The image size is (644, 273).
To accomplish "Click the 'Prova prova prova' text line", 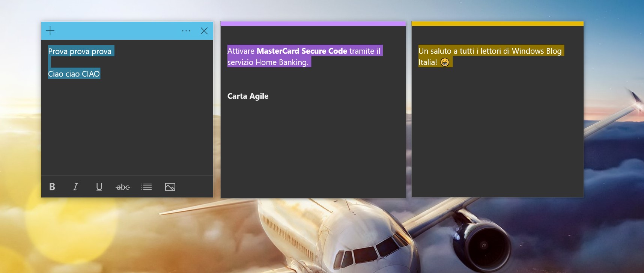I will click(x=80, y=51).
